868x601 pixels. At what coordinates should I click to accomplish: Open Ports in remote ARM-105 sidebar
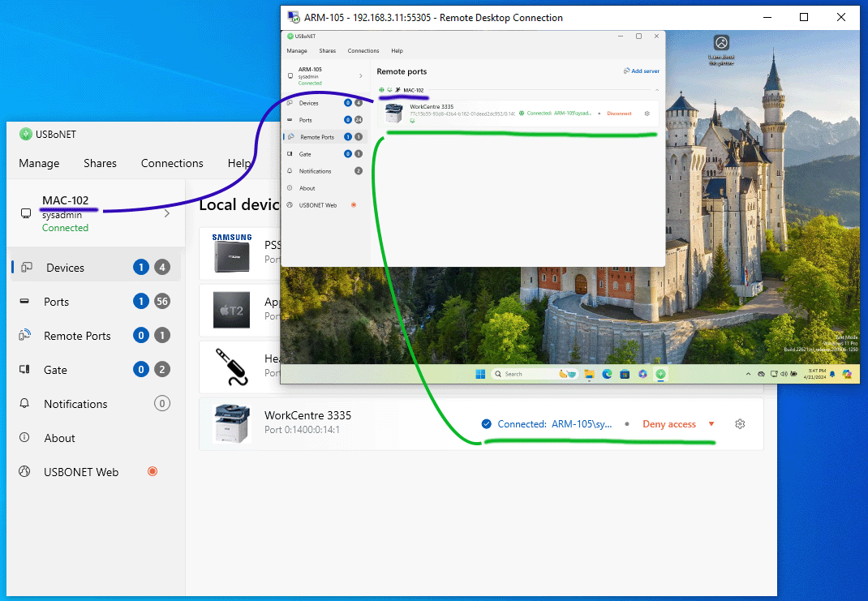325,120
